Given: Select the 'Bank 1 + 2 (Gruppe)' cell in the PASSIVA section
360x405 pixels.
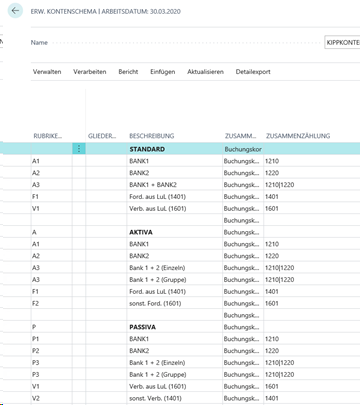Looking at the screenshot, I should (x=175, y=374).
